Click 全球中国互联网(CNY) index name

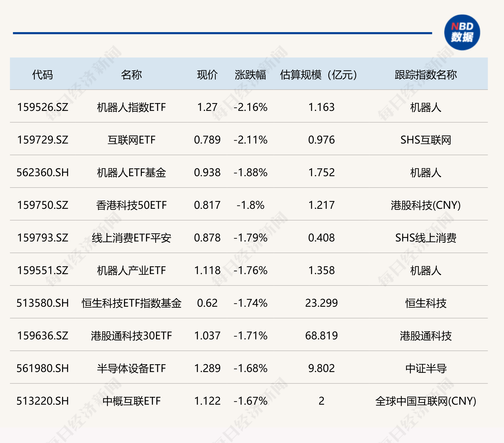tap(426, 401)
